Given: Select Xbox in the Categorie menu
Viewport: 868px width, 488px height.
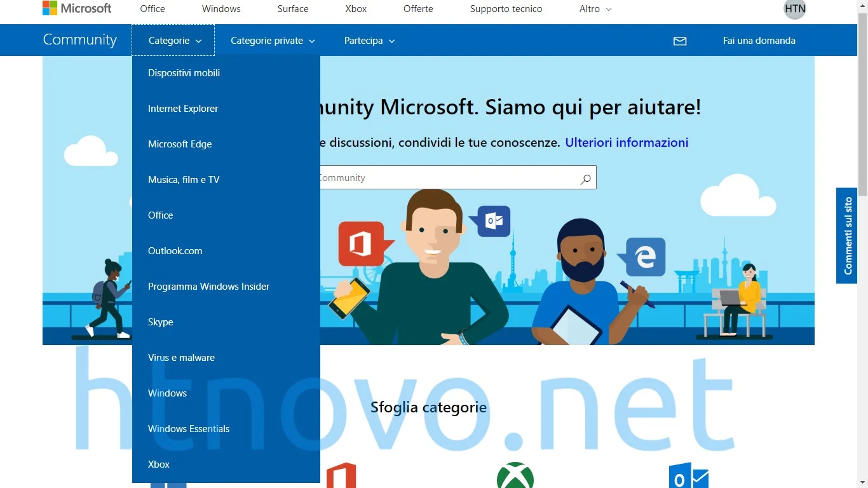Looking at the screenshot, I should 226,464.
